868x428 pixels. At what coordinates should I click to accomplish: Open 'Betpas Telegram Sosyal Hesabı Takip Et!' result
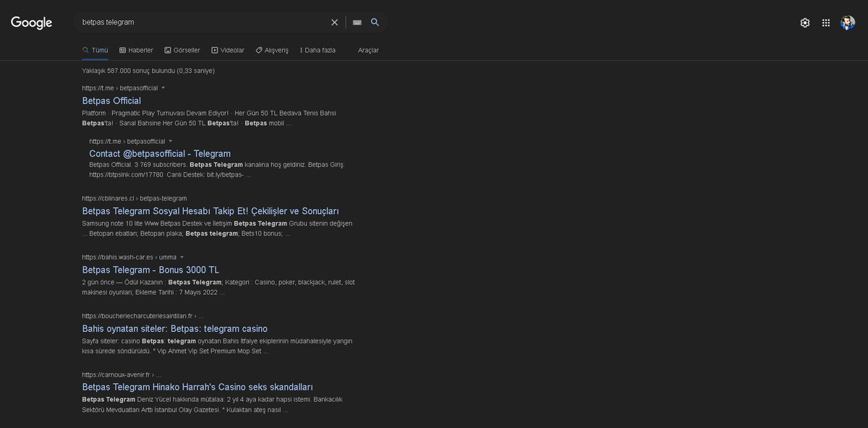coord(210,211)
